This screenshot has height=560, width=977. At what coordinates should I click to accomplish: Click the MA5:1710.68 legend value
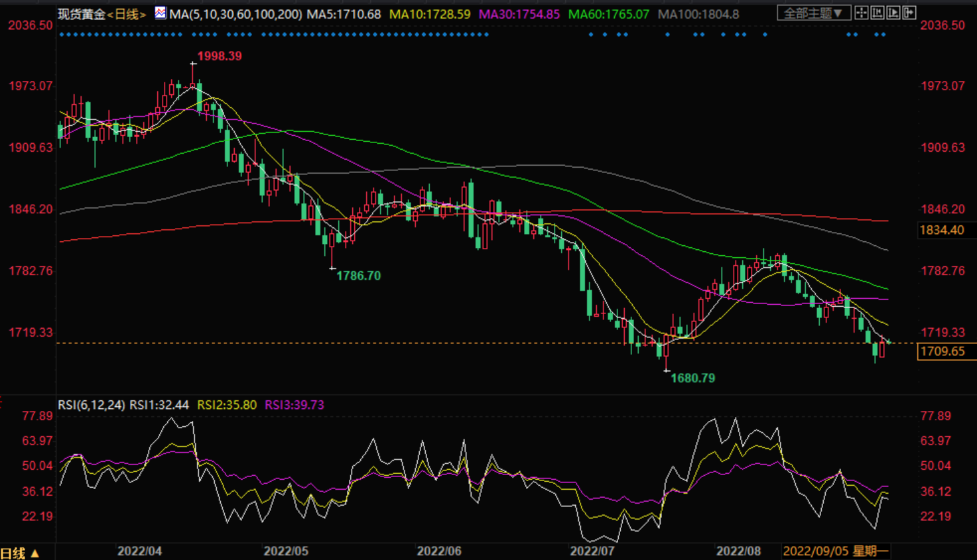point(344,14)
